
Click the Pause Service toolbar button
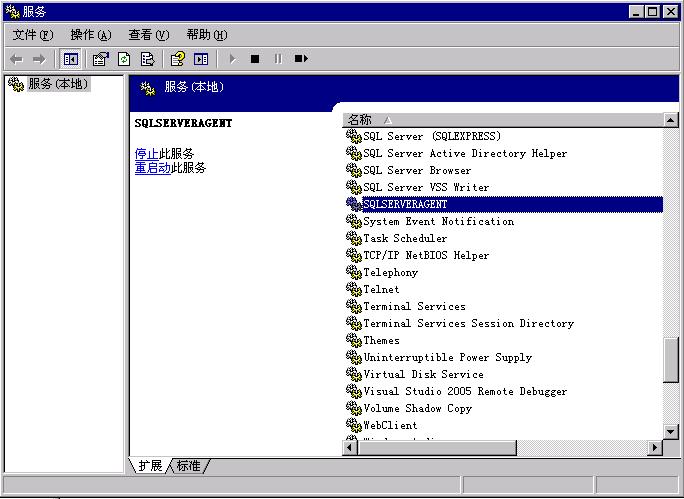coord(278,59)
